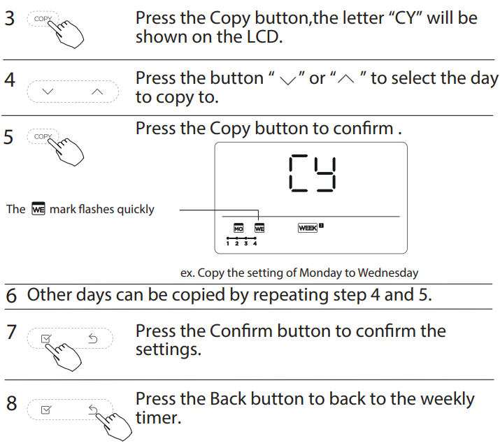Click the CY letters on the LCD
500x448 pixels.
(312, 173)
